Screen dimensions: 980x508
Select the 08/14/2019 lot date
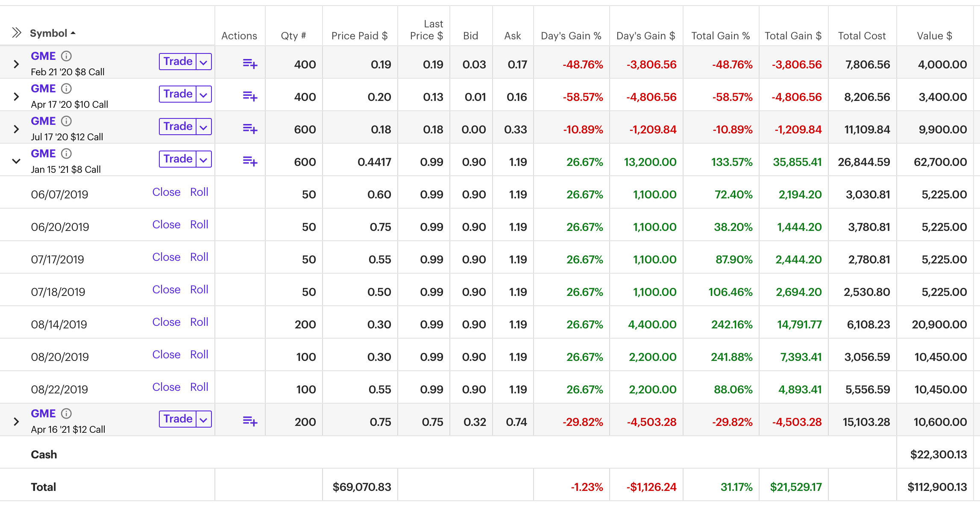pyautogui.click(x=59, y=324)
